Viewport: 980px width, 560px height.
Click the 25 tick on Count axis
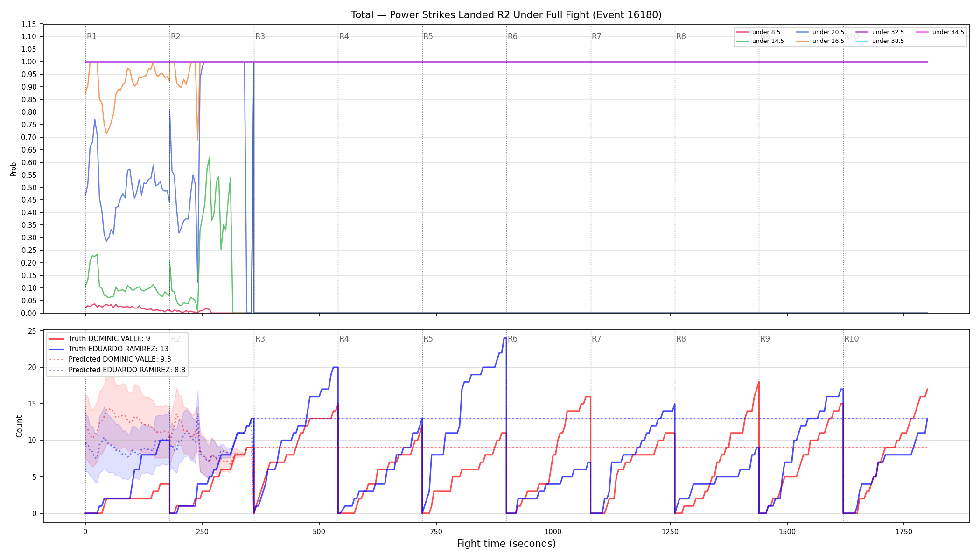click(32, 331)
